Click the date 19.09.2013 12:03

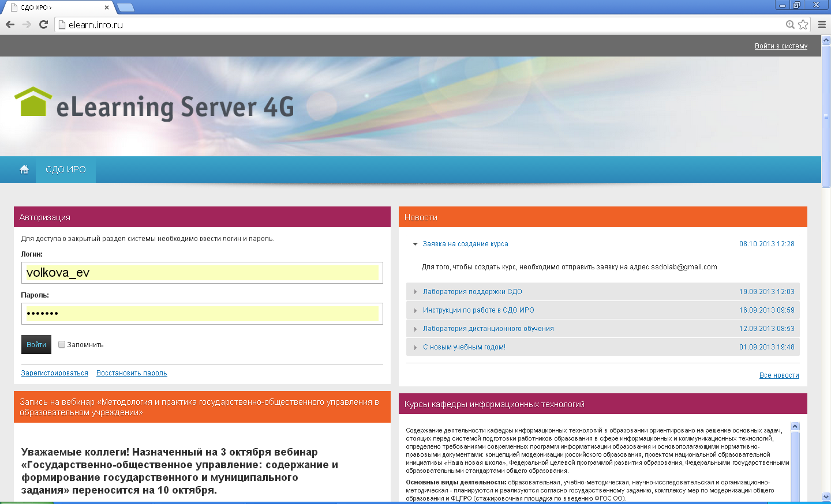pos(766,292)
